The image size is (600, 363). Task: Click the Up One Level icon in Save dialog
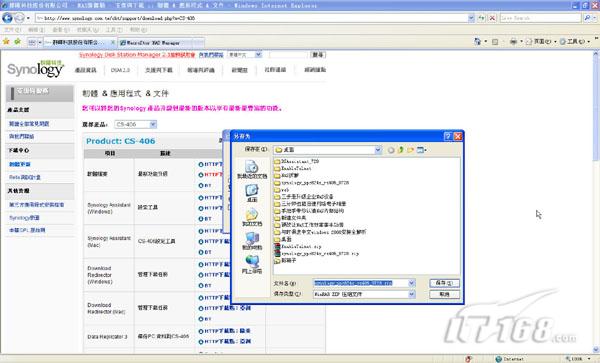coord(401,150)
